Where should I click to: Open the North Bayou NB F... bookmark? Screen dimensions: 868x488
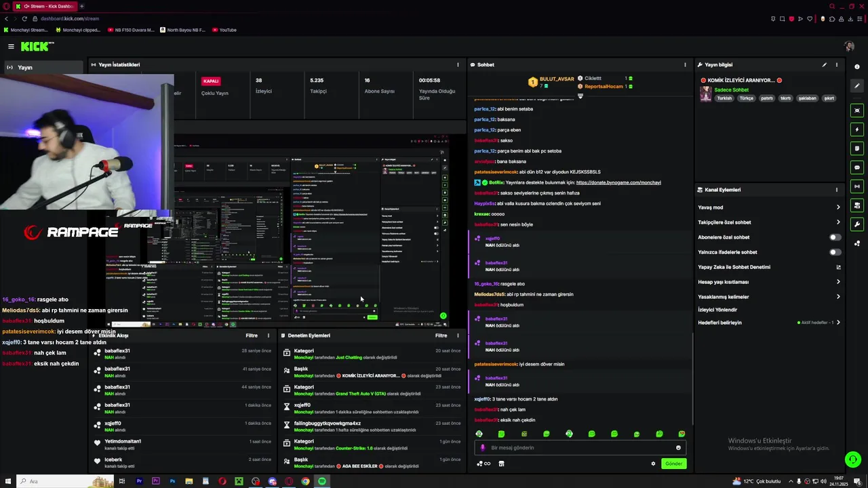183,30
